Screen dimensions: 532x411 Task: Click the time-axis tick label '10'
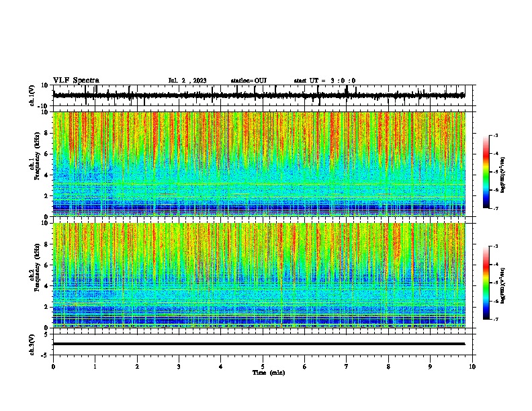[x=472, y=367]
